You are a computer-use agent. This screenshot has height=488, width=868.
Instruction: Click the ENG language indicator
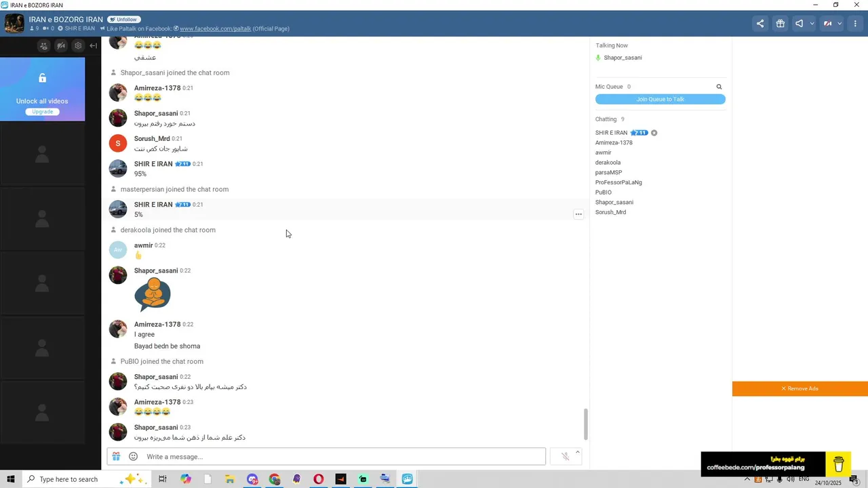tap(804, 479)
